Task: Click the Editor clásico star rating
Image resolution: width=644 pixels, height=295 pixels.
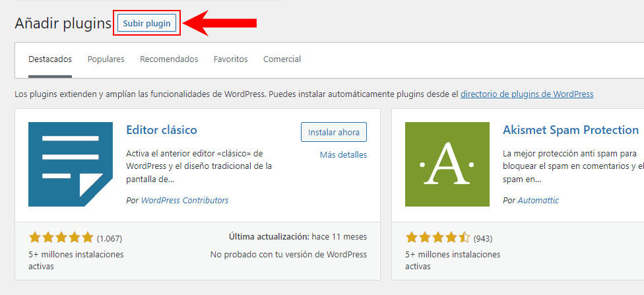Action: point(61,238)
